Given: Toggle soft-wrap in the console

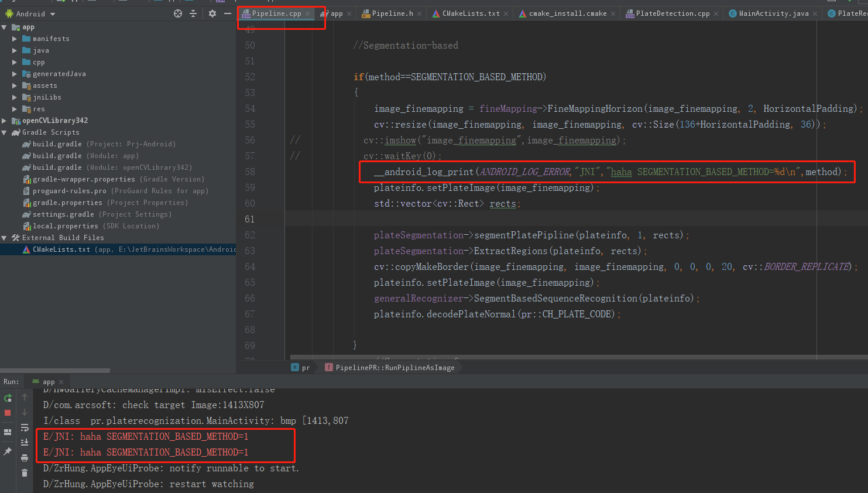Looking at the screenshot, I should pyautogui.click(x=25, y=429).
